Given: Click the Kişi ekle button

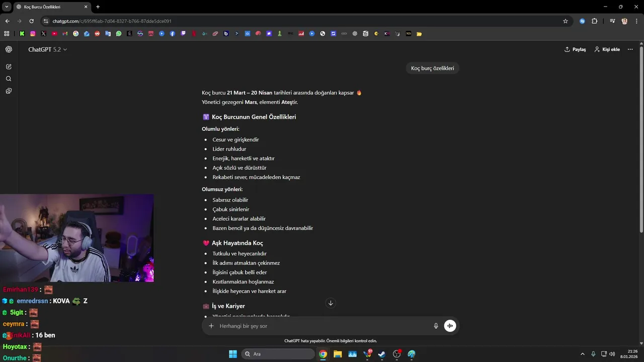Looking at the screenshot, I should click(607, 49).
